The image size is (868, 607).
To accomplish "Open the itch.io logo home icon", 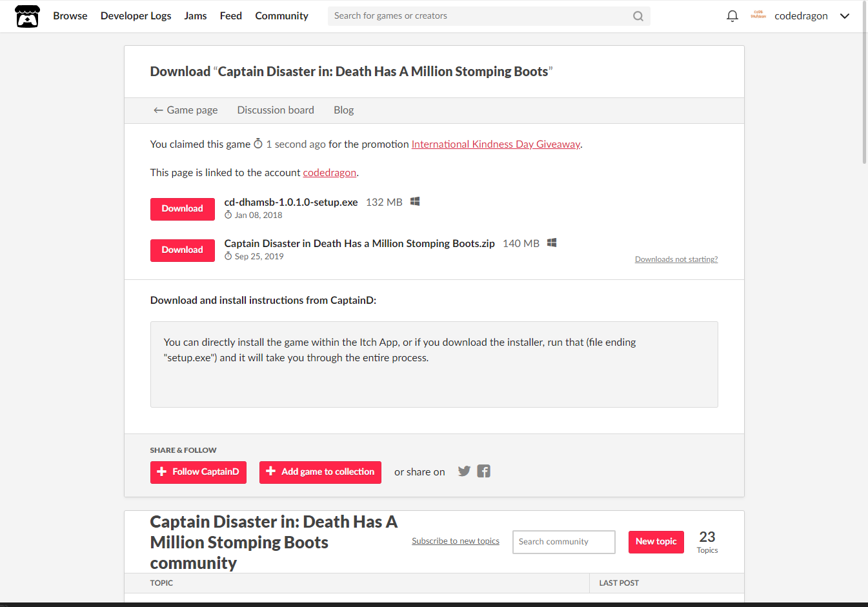I will (27, 16).
